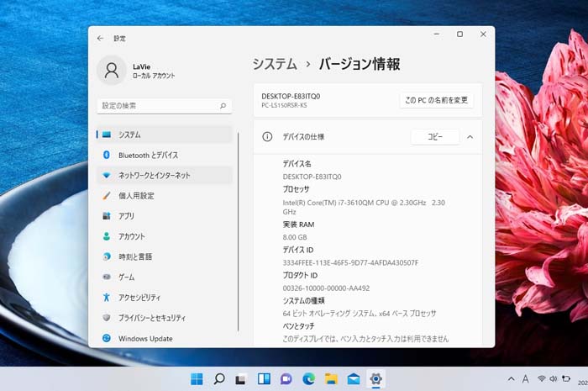Click the ゲーム controller icon
This screenshot has height=391, width=588.
pos(107,277)
